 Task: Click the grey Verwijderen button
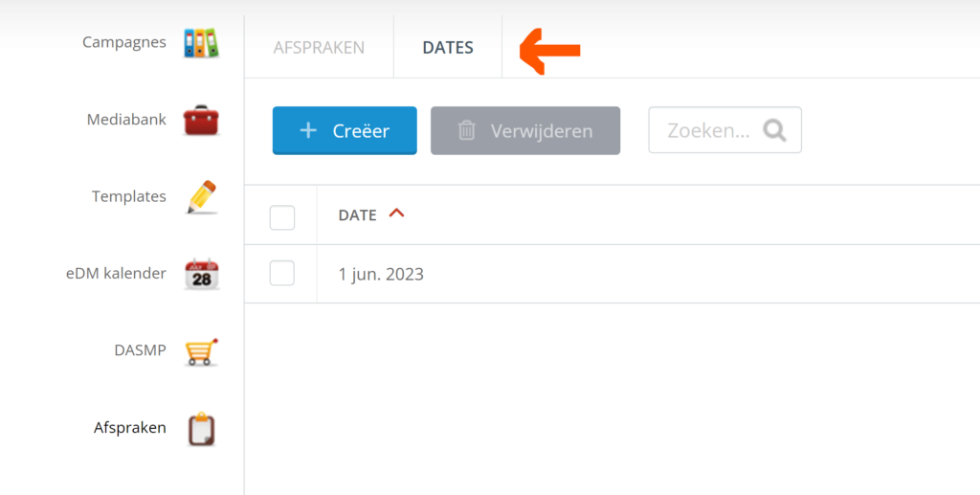(x=525, y=130)
